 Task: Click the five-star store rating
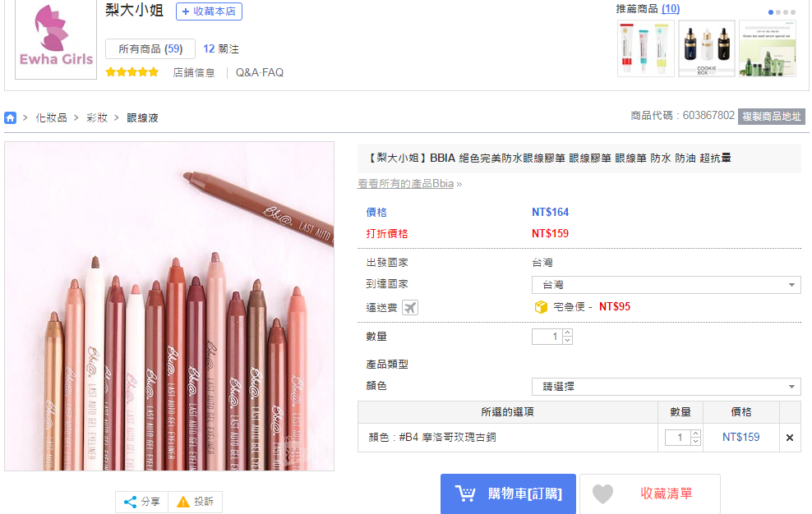pyautogui.click(x=132, y=72)
